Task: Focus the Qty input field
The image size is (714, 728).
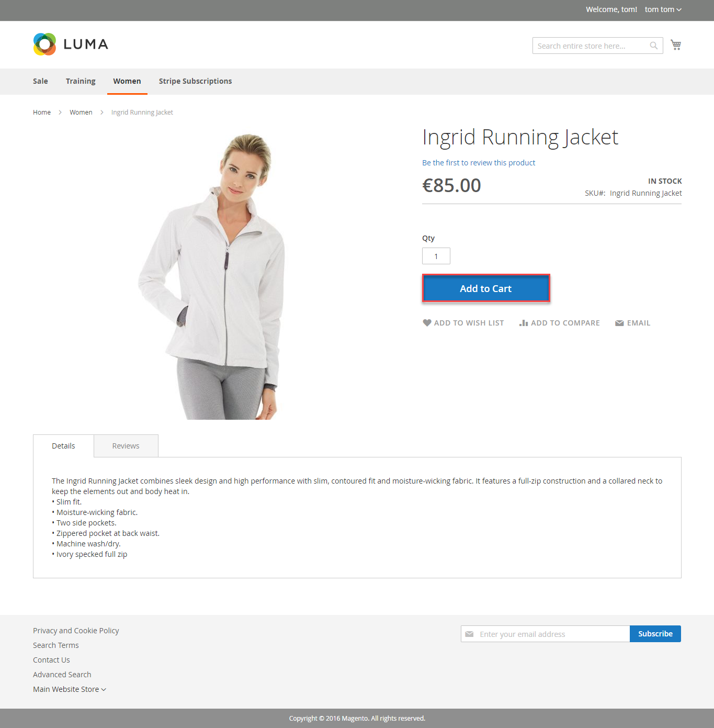Action: (436, 256)
